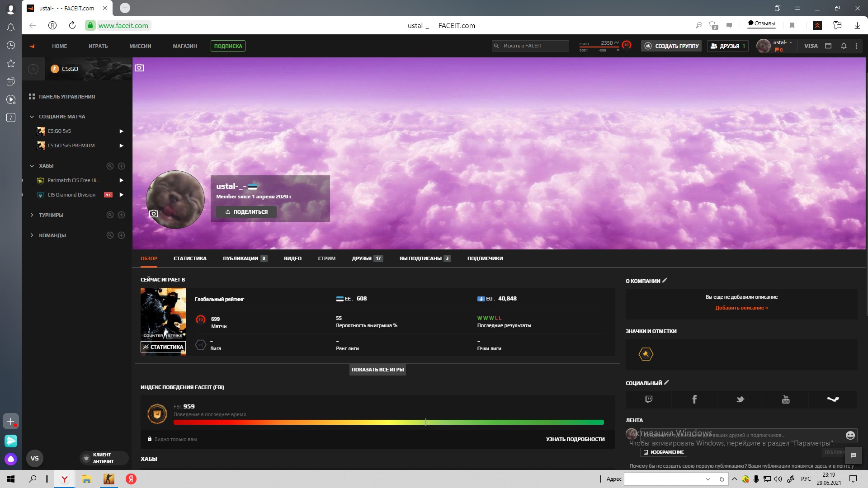Open the browser downloads icon
This screenshot has height=488, width=868.
[857, 25]
